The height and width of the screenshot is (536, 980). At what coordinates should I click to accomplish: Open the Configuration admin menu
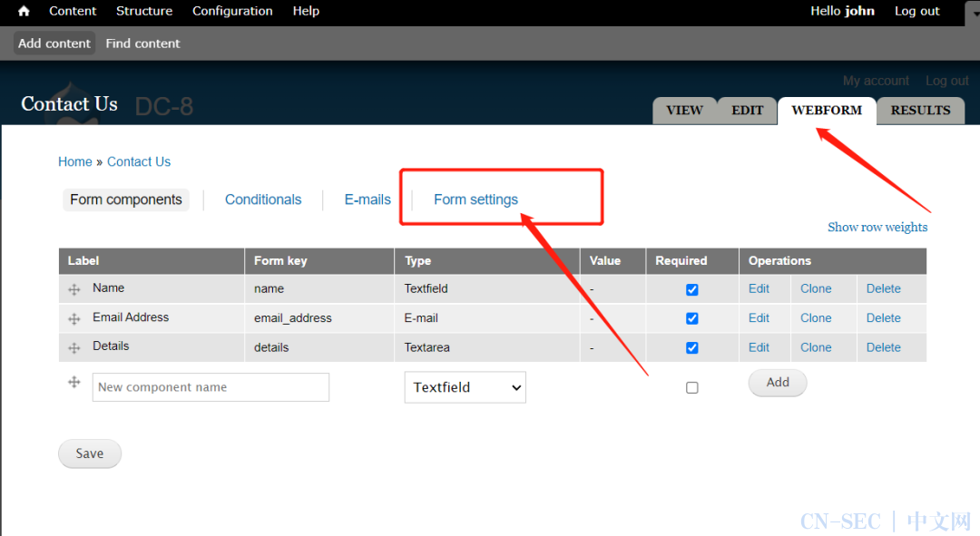point(232,11)
